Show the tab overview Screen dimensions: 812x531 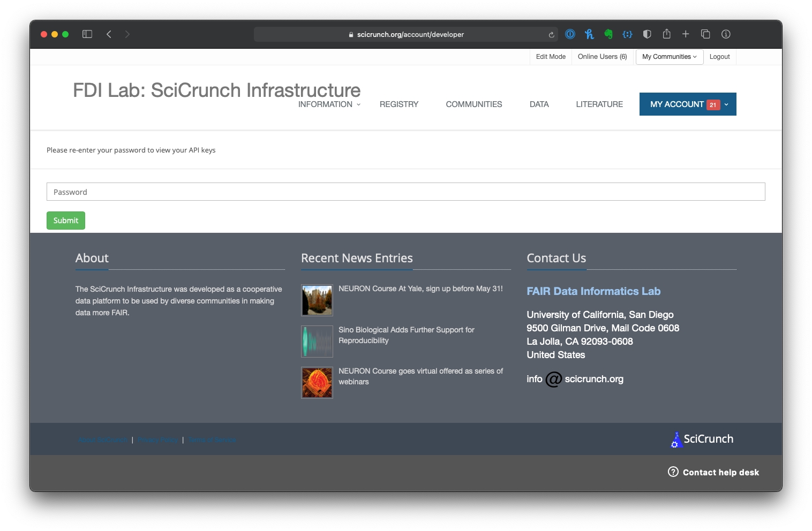[x=705, y=34]
